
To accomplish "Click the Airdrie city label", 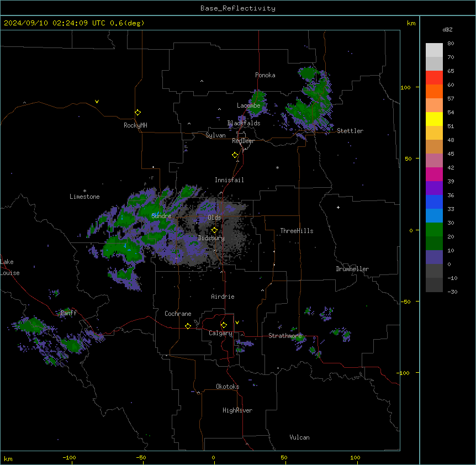I will point(223,297).
